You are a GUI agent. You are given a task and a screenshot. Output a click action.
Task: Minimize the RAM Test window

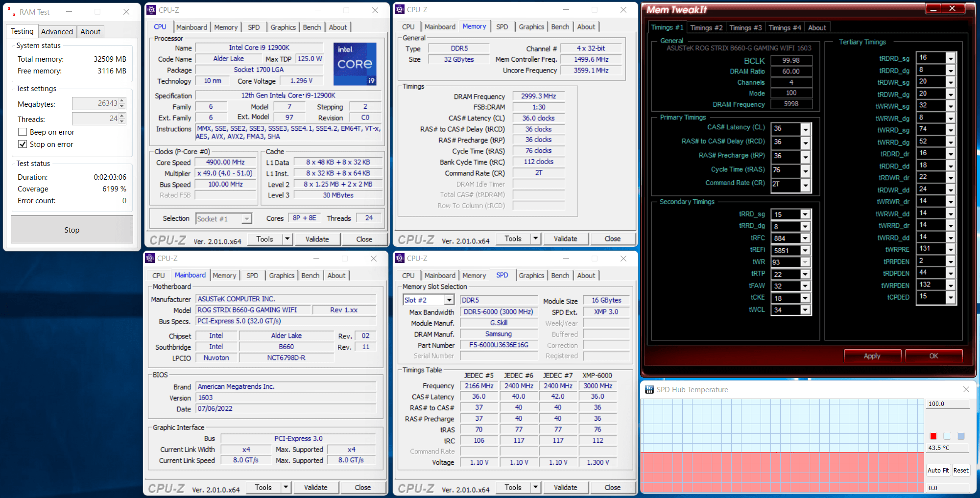click(x=69, y=12)
